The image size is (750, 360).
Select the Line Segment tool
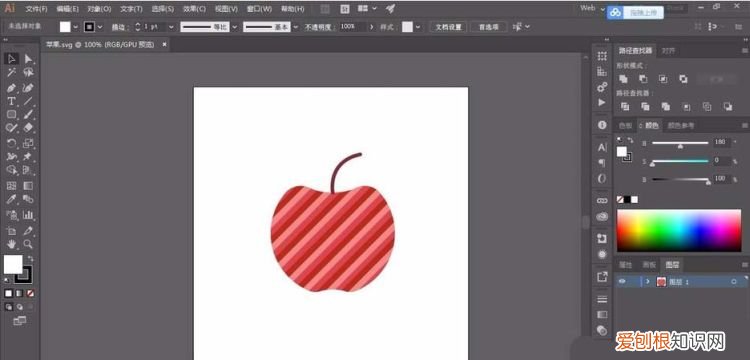[29, 101]
